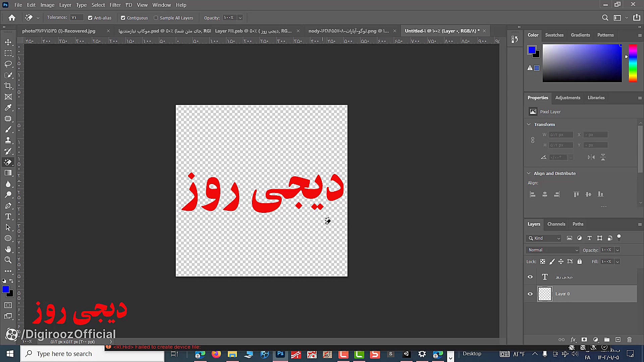Select the Frame tool

coord(8,97)
